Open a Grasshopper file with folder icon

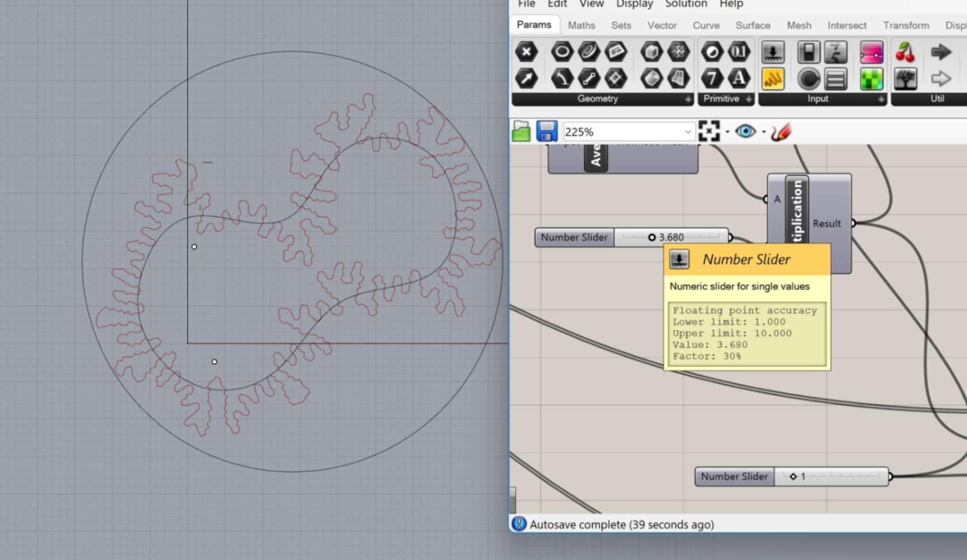(521, 131)
